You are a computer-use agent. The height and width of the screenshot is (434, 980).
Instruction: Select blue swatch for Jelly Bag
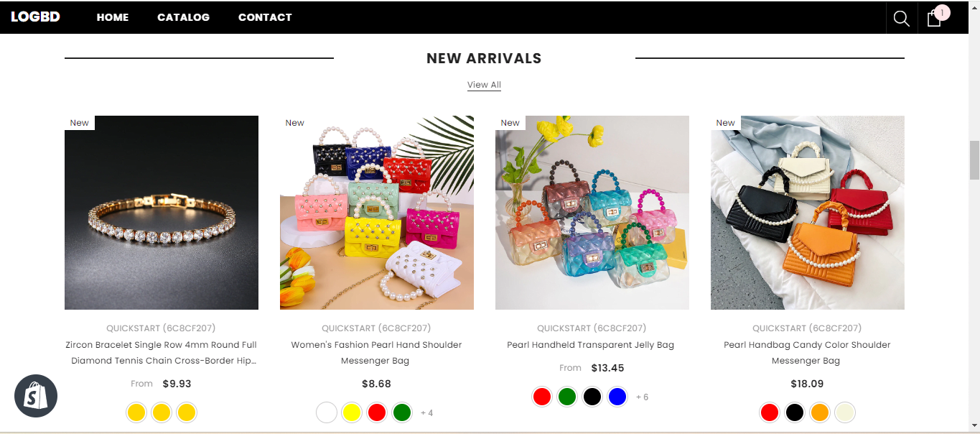617,397
